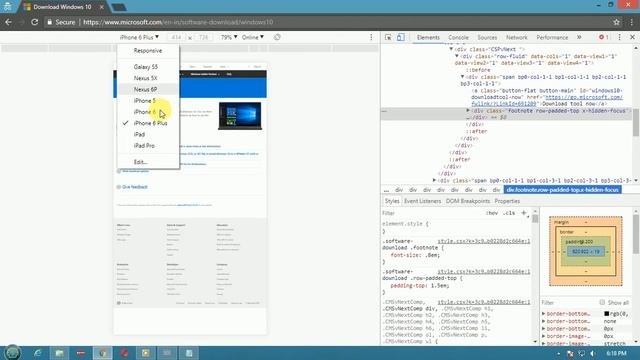Open a new browser tab

119,7
